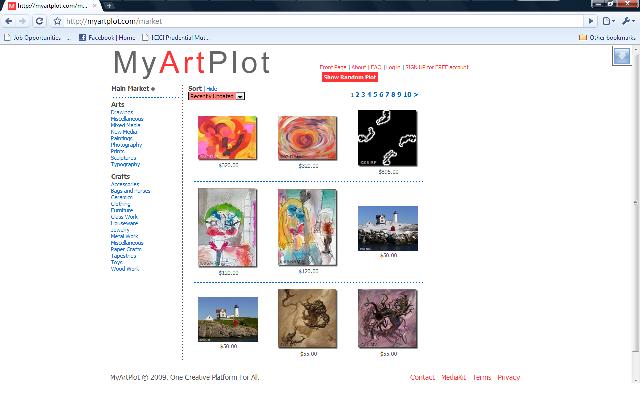Screen dimensions: 640x400
Task: Reload the page with the refresh icon
Action: tap(39, 21)
